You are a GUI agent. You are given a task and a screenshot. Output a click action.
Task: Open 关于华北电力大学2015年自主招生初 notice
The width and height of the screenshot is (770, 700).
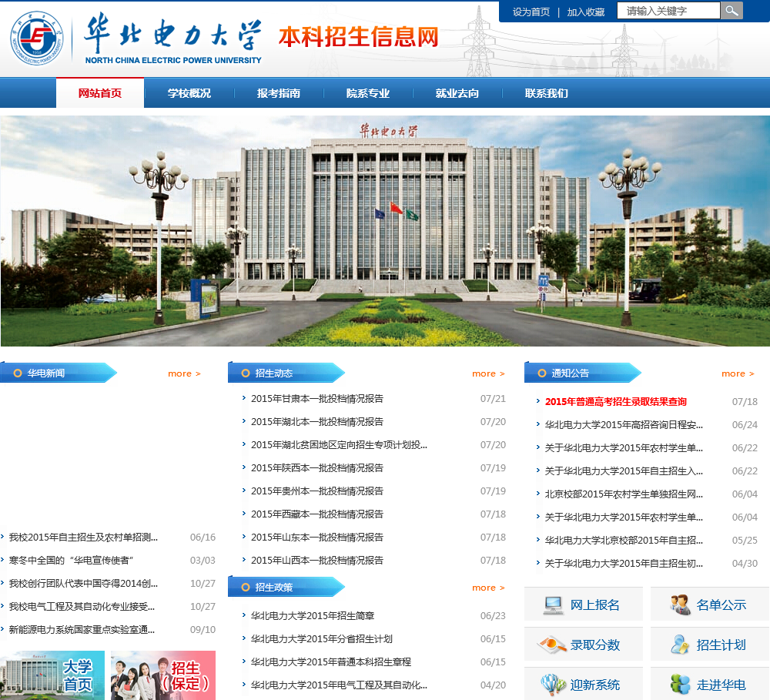(624, 563)
